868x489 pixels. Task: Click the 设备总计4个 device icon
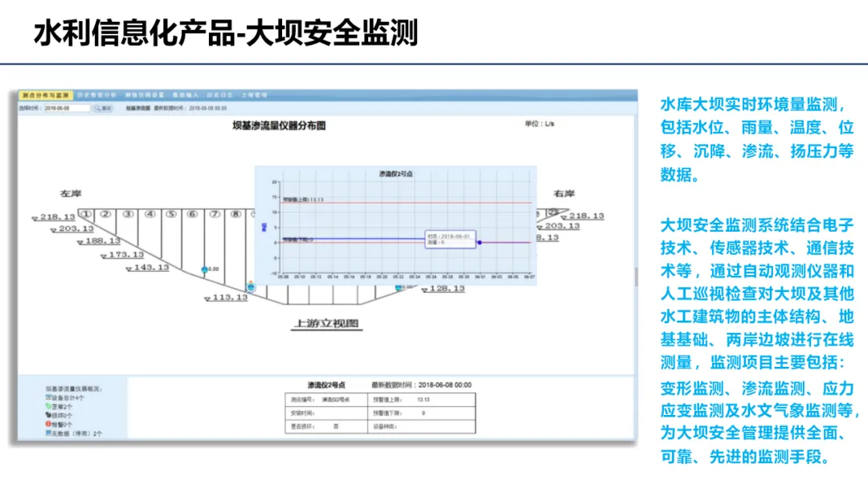point(48,397)
